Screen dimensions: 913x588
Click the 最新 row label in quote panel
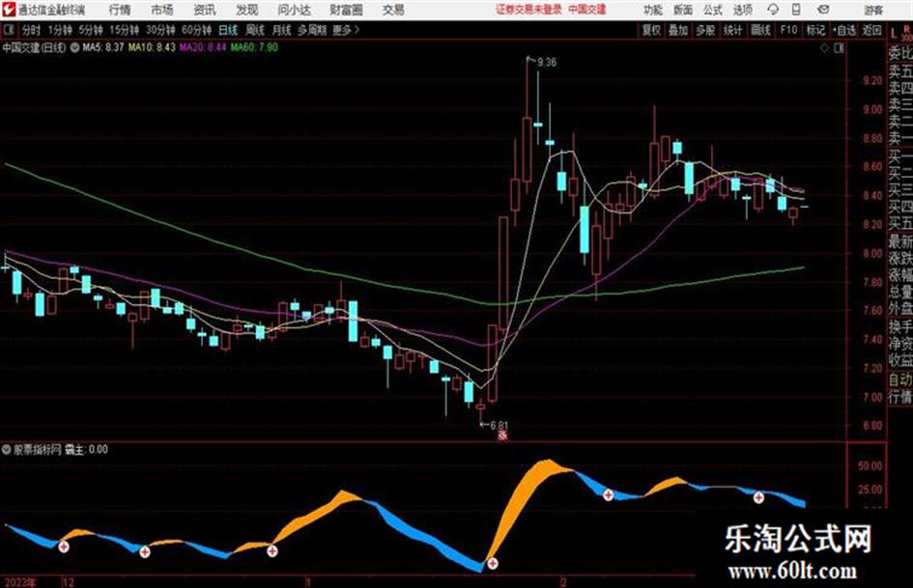pos(900,240)
